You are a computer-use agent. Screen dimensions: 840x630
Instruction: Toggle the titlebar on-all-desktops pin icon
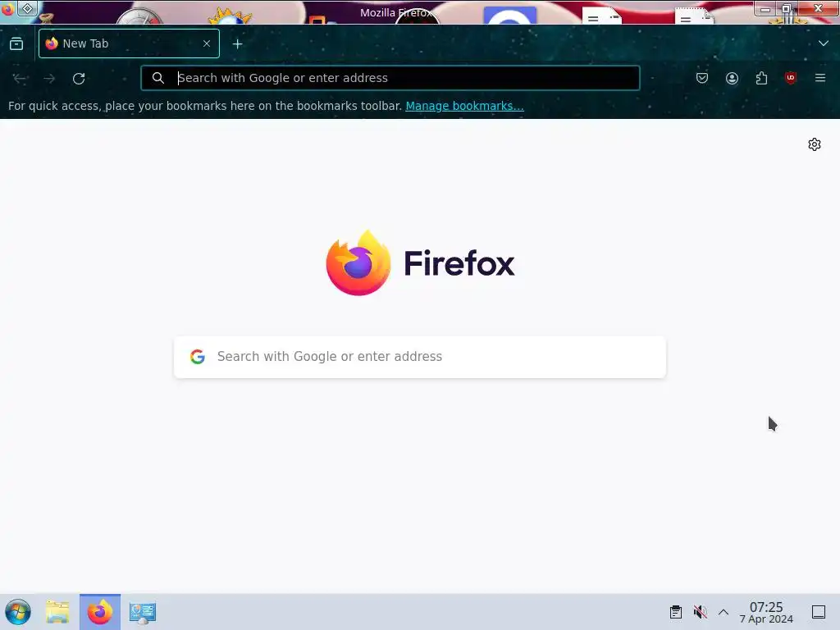coord(27,8)
